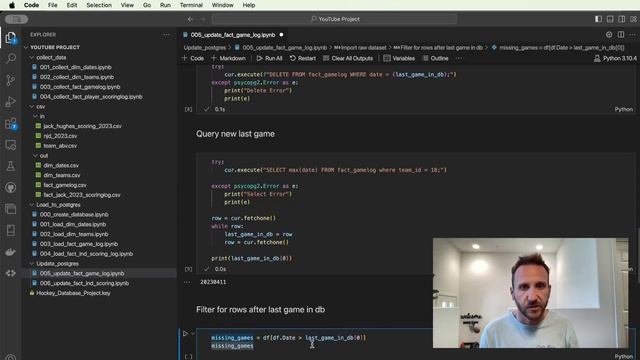Select the 005_update_fact_game_log.ipynb tab
Screen dimensions: 640x360
pos(233,35)
